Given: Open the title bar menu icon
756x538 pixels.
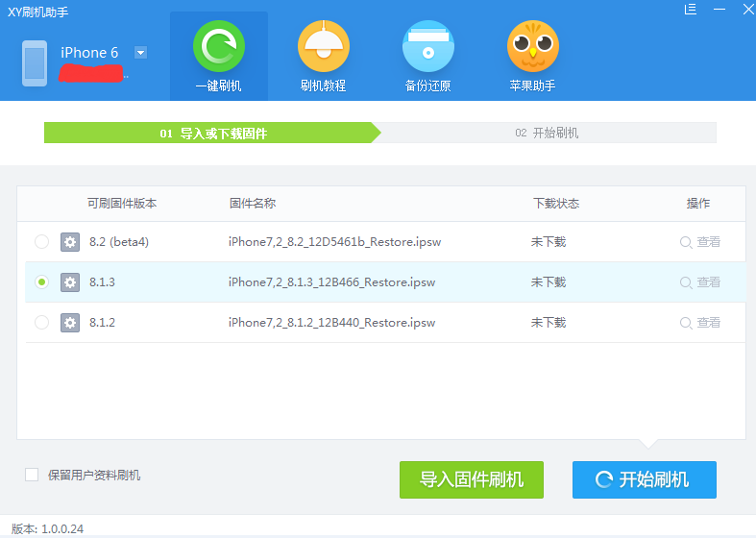Looking at the screenshot, I should coord(691,10).
